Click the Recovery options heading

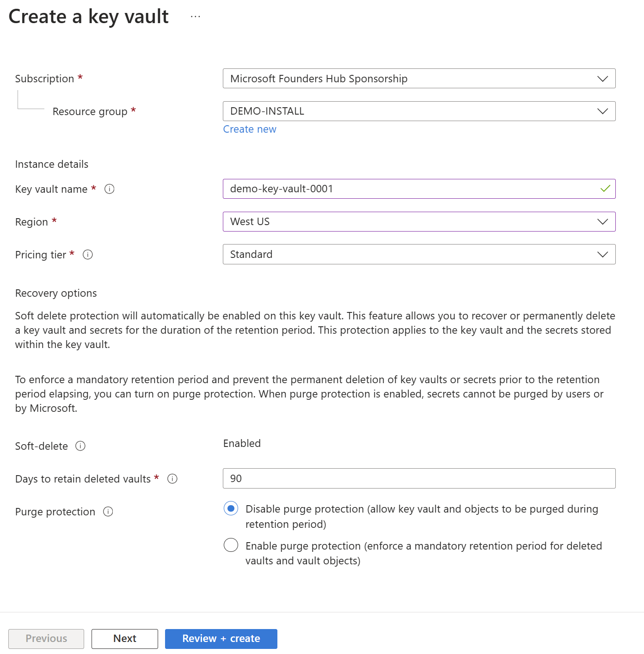click(56, 293)
